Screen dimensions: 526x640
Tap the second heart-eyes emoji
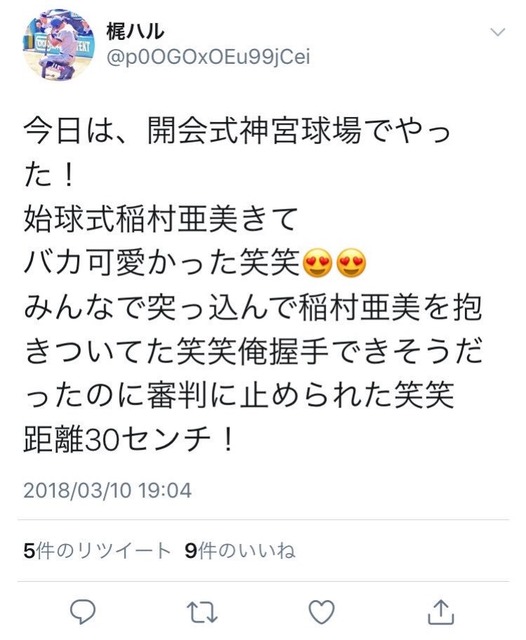[351, 264]
